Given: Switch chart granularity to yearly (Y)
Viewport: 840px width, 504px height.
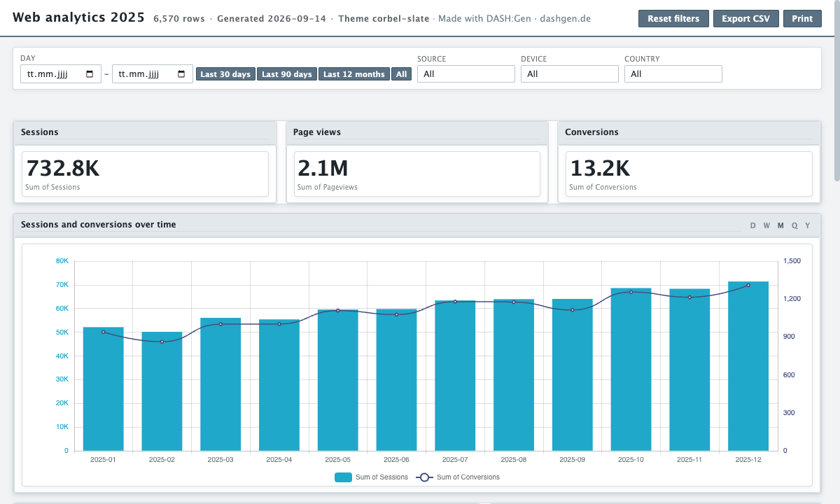Looking at the screenshot, I should pyautogui.click(x=808, y=225).
